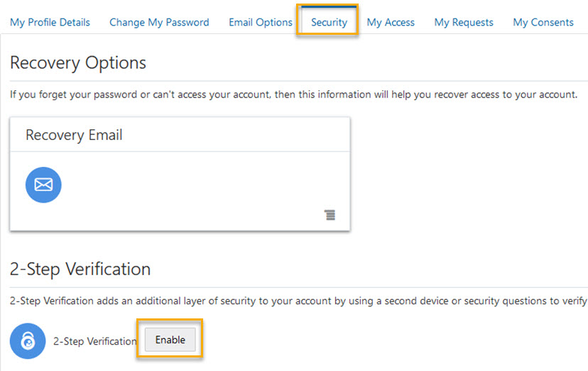Viewport: 588px width, 371px height.
Task: Click the divider line below Recovery Options heading
Action: pyautogui.click(x=298, y=79)
